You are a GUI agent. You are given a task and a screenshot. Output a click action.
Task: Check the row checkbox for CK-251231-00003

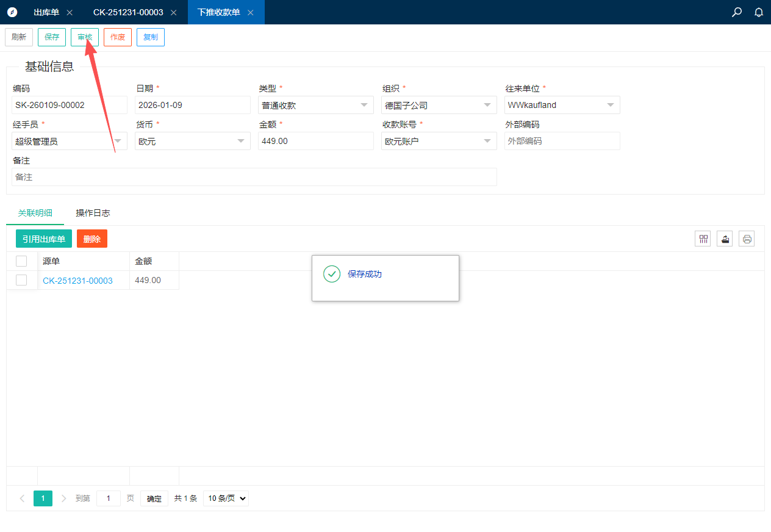click(21, 280)
